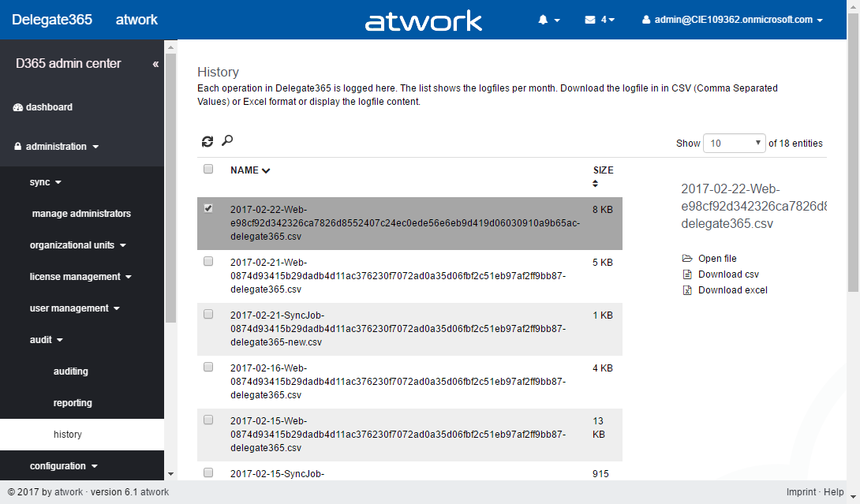Viewport: 860px width, 504px height.
Task: Check the 2017-02-21-SyncJob file checkbox
Action: pos(208,314)
